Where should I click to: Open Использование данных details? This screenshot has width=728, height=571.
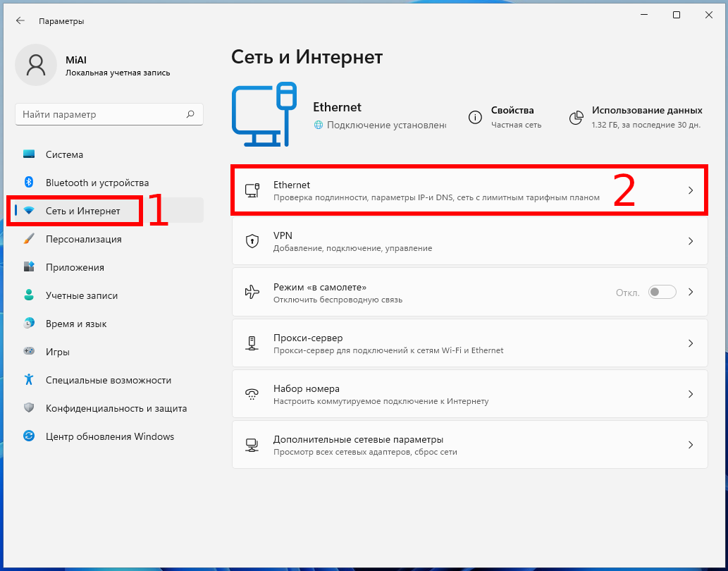[x=636, y=117]
